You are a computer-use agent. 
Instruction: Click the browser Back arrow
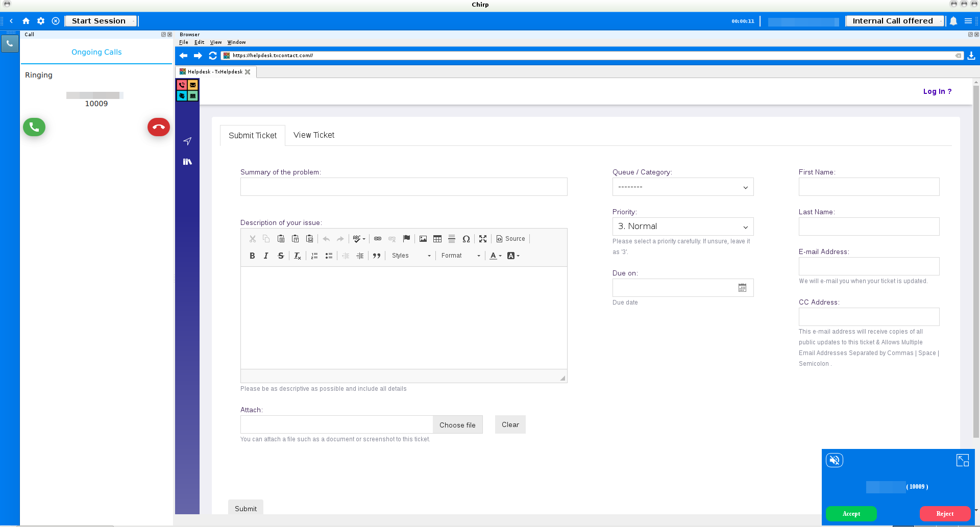pyautogui.click(x=183, y=56)
